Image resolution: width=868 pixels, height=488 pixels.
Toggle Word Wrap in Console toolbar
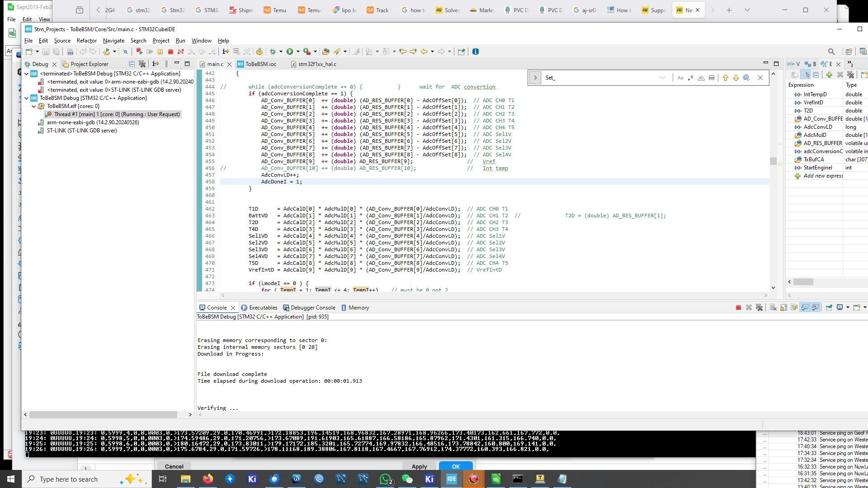click(794, 308)
